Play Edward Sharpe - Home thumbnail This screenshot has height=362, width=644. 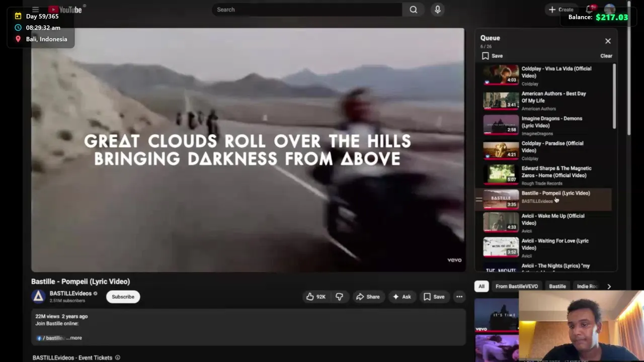501,175
